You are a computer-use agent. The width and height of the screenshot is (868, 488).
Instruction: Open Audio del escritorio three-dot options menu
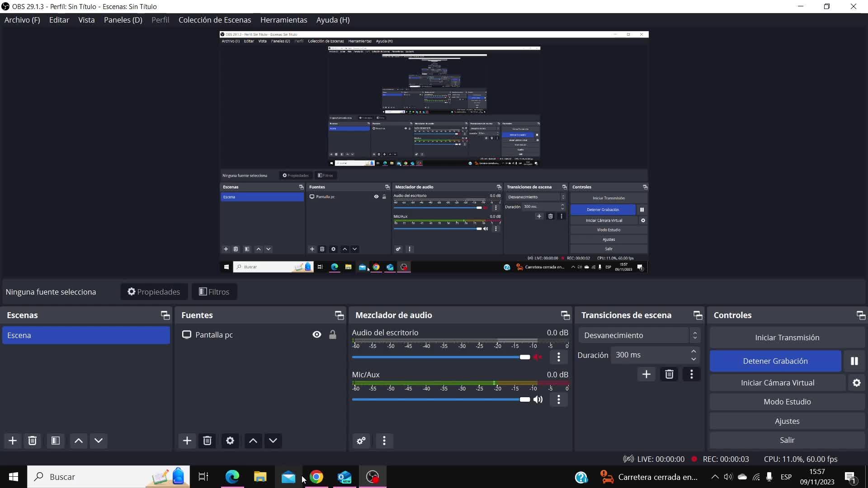(x=559, y=357)
